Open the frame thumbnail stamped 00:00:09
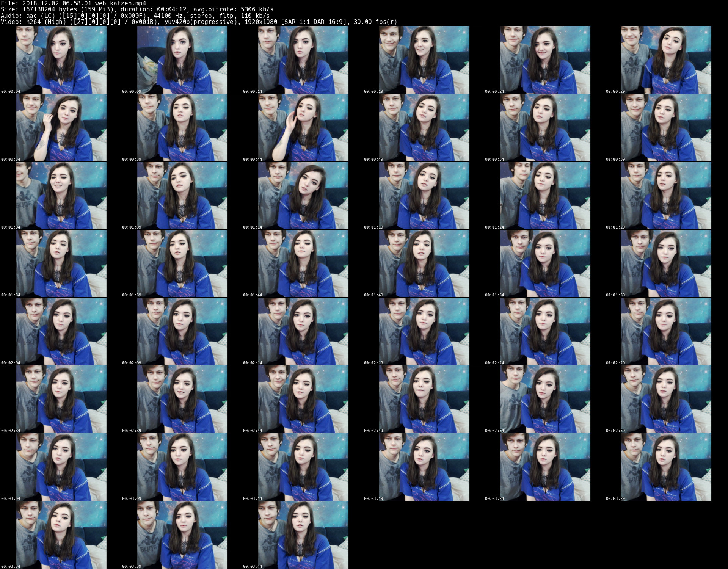This screenshot has height=569, width=728. (182, 60)
